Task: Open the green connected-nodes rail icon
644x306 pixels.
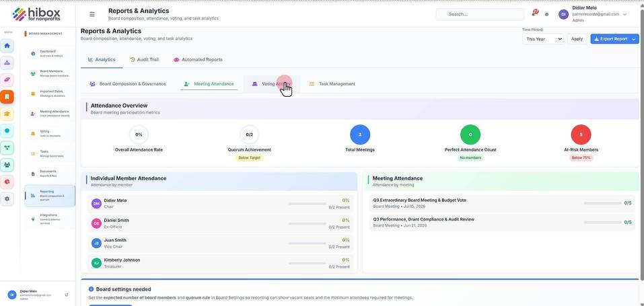Action: tap(7, 147)
